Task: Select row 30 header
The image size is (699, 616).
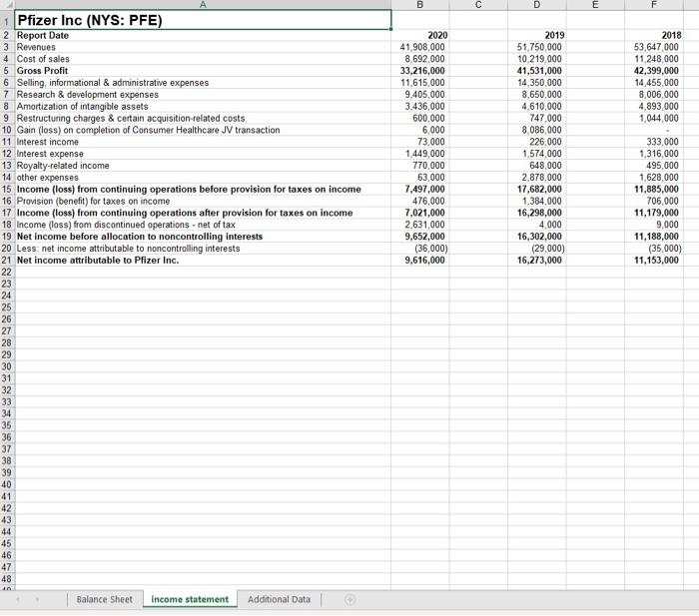Action: 7,366
